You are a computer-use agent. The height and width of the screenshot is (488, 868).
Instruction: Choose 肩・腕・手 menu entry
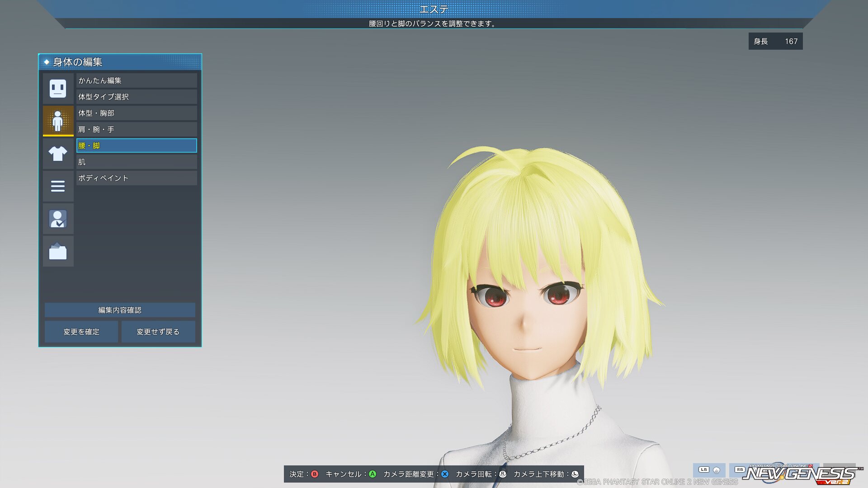(x=137, y=129)
